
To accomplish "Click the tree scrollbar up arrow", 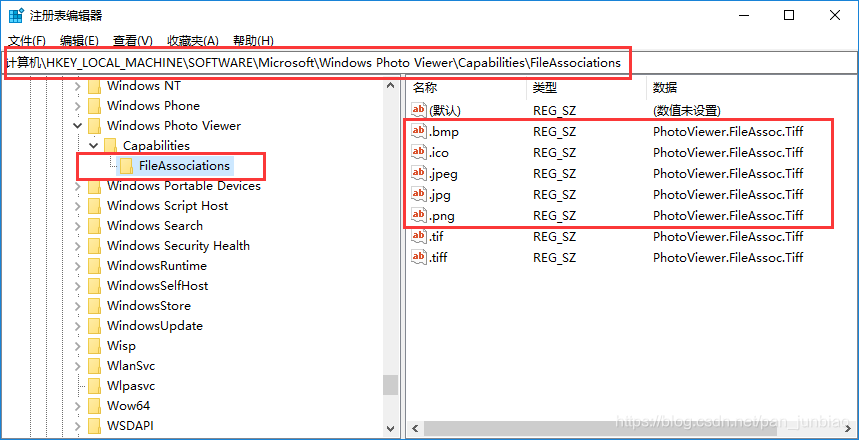I will coord(390,85).
